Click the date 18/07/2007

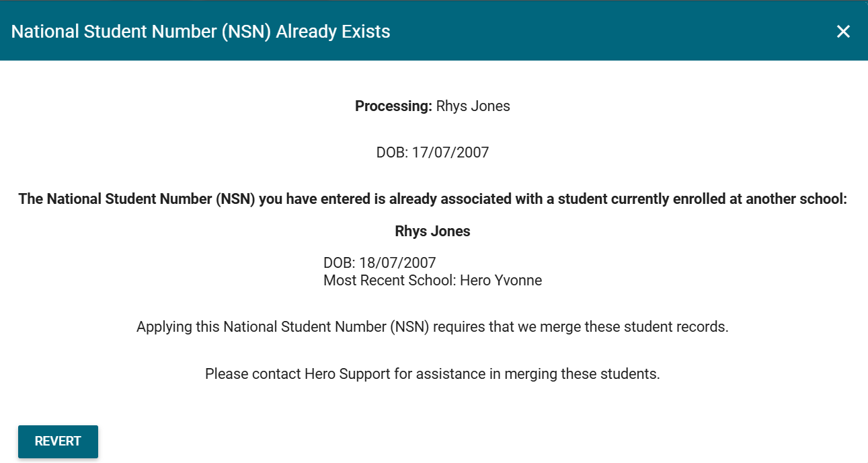[x=397, y=263]
